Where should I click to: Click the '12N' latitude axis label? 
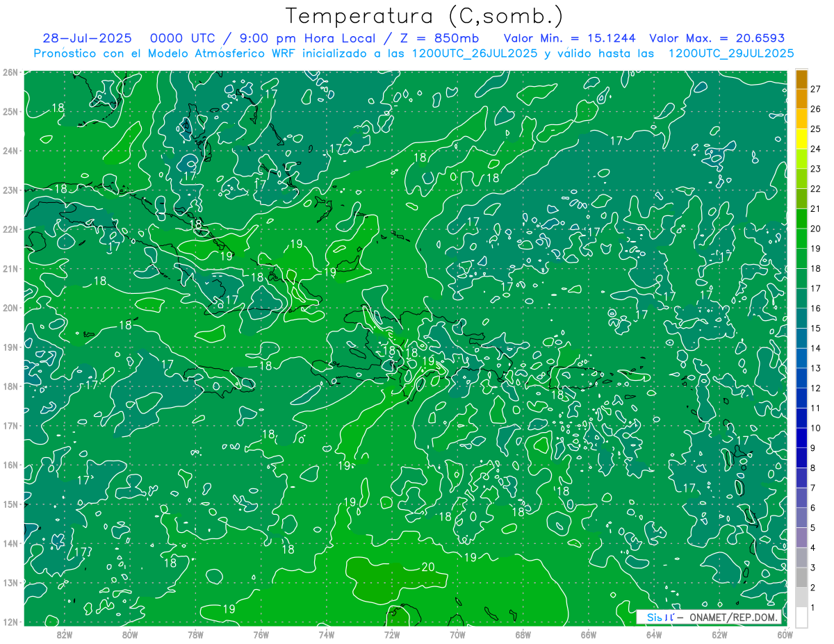pyautogui.click(x=10, y=622)
